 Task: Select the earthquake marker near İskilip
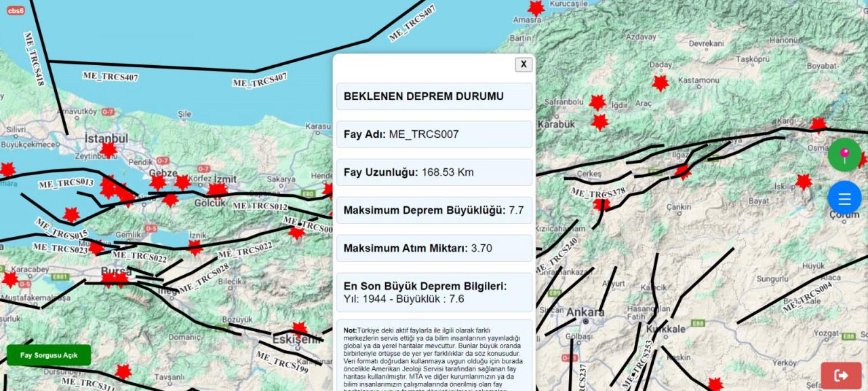[x=804, y=182]
